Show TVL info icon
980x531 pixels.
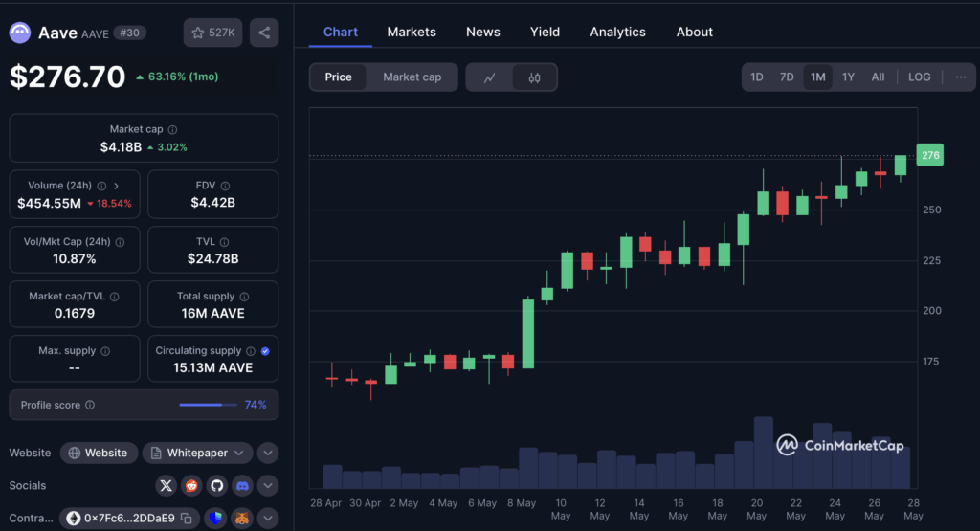click(x=224, y=242)
